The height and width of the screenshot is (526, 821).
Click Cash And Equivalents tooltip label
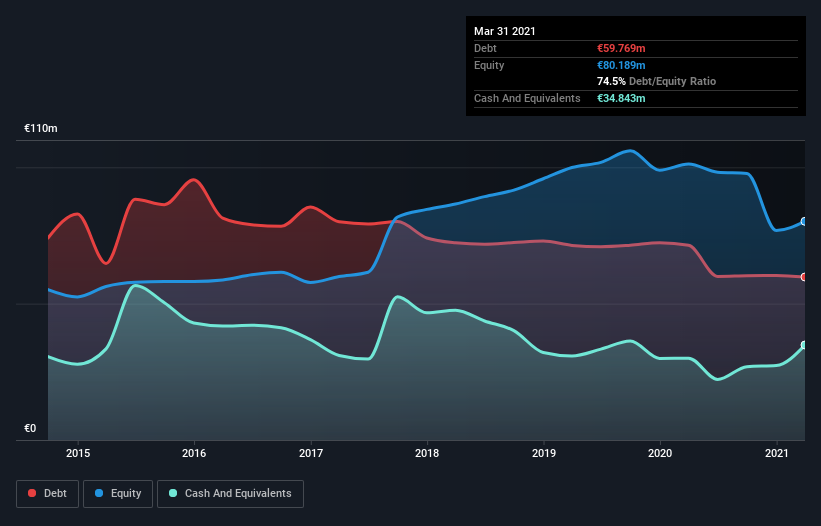[x=527, y=98]
